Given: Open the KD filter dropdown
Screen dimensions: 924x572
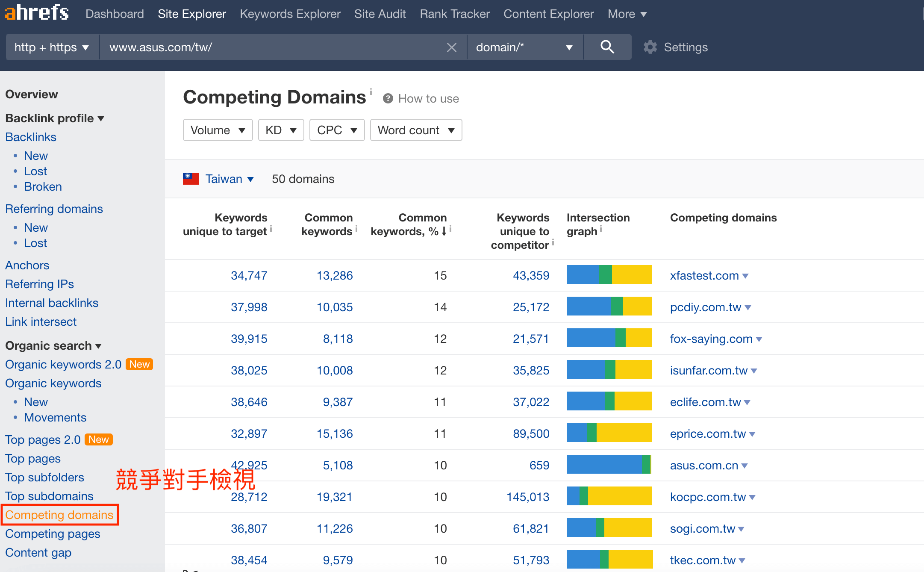Looking at the screenshot, I should point(281,130).
